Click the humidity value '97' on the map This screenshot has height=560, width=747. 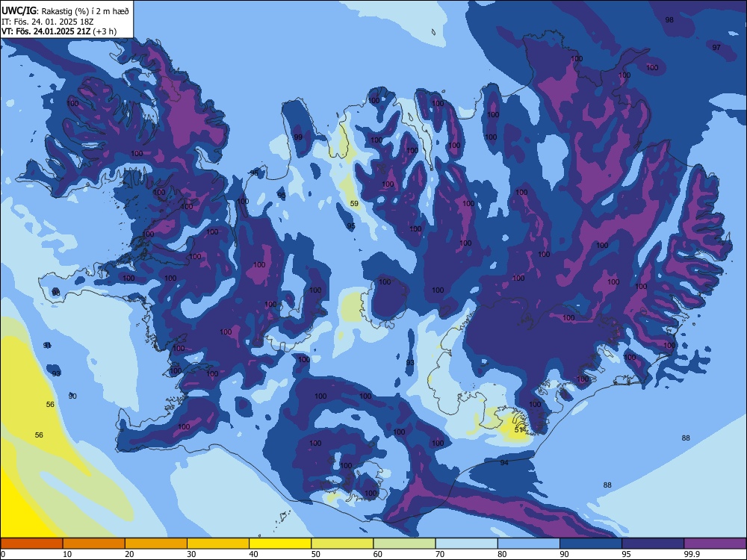pos(716,47)
